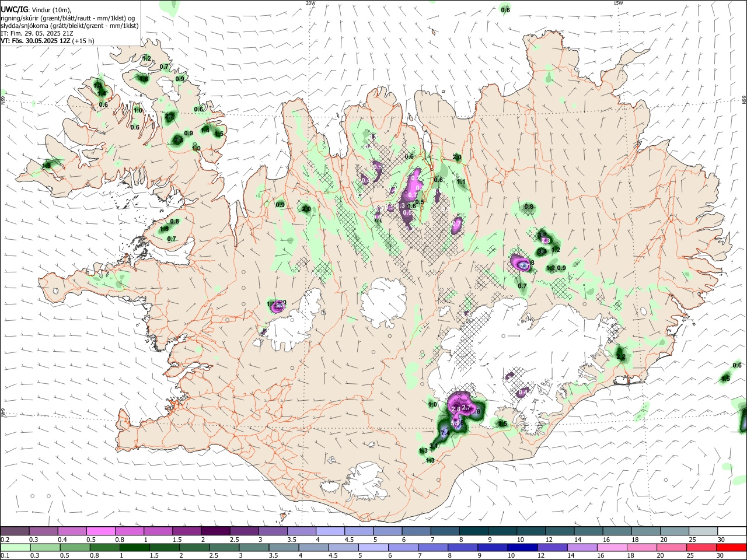747x560 pixels.
Task: Click the Hofsjökull glacier white area
Action: (x=383, y=303)
